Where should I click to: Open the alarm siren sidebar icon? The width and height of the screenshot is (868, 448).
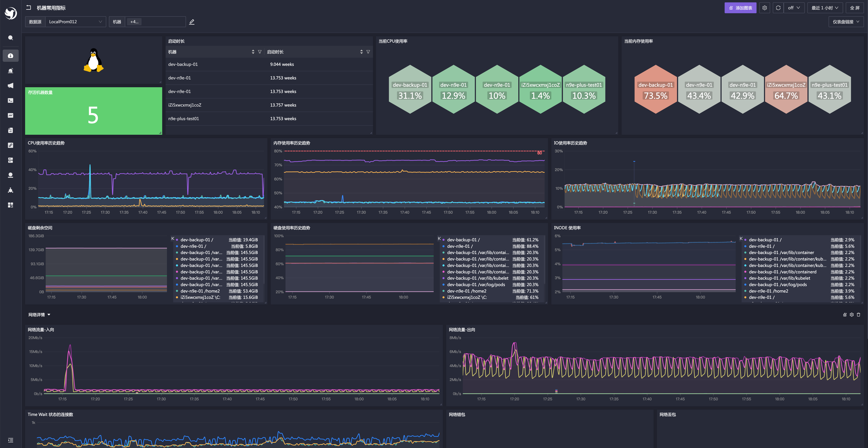point(11,70)
